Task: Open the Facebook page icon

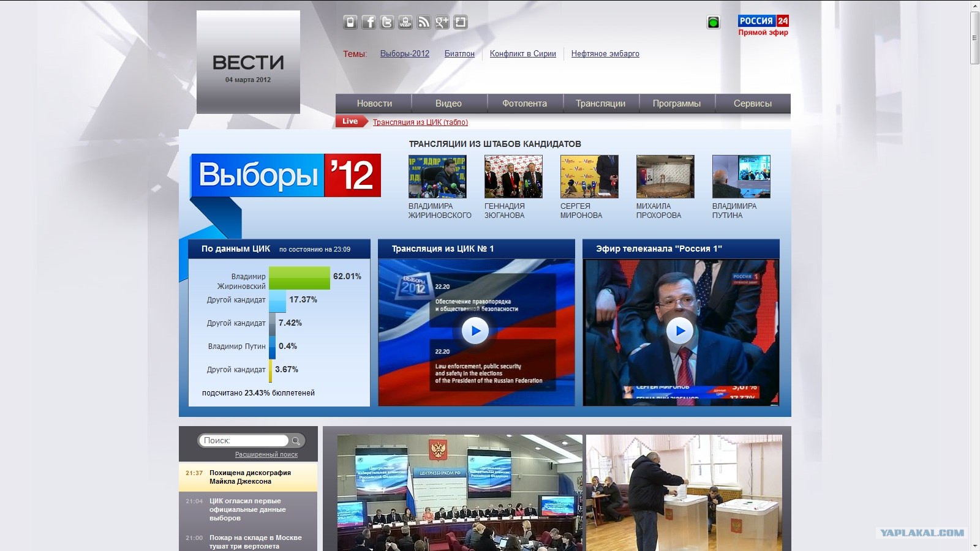Action: click(369, 23)
